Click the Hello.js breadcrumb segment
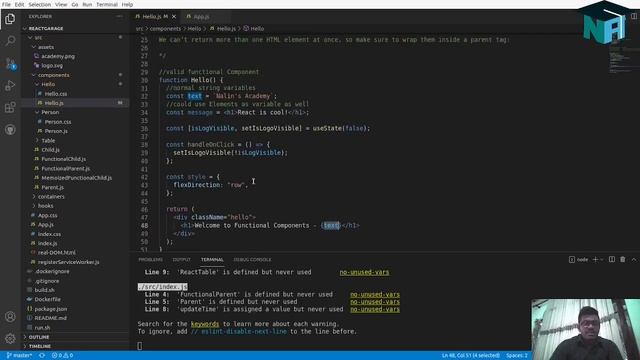This screenshot has height=360, width=640. coord(226,29)
